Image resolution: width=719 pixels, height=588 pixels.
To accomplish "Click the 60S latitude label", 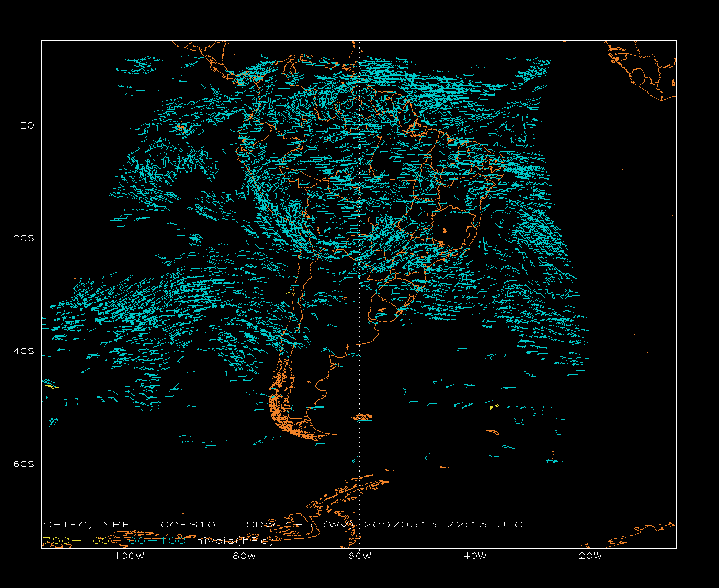I will (24, 464).
